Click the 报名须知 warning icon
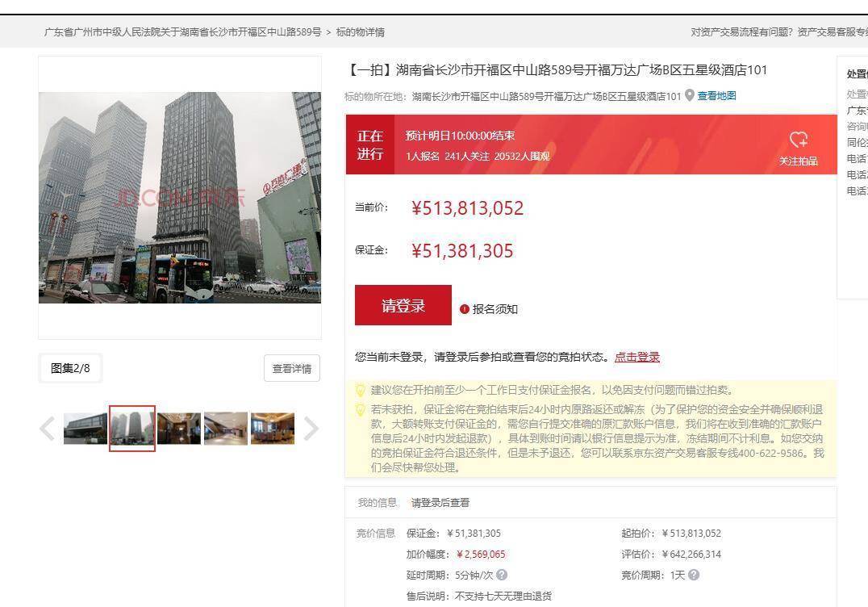868x607 pixels. point(465,309)
